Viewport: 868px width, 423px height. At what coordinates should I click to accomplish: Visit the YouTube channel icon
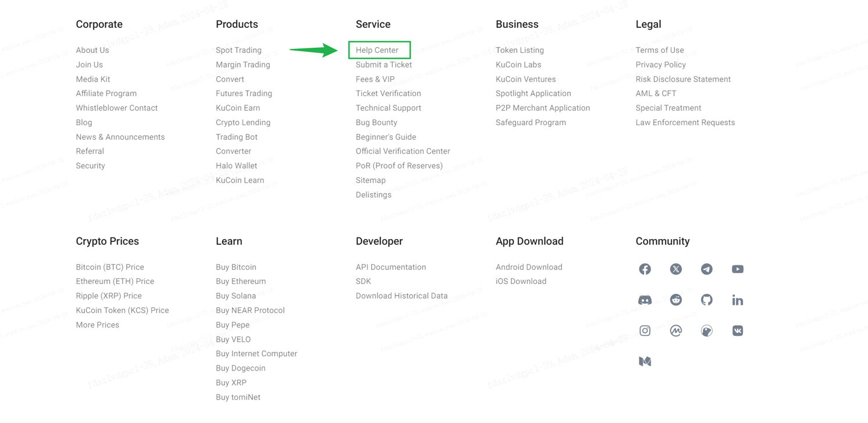pos(737,269)
